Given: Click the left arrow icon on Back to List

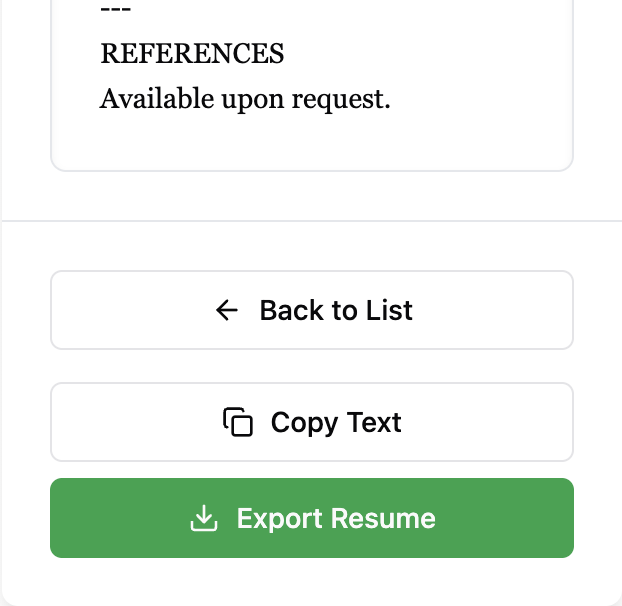Looking at the screenshot, I should (227, 310).
